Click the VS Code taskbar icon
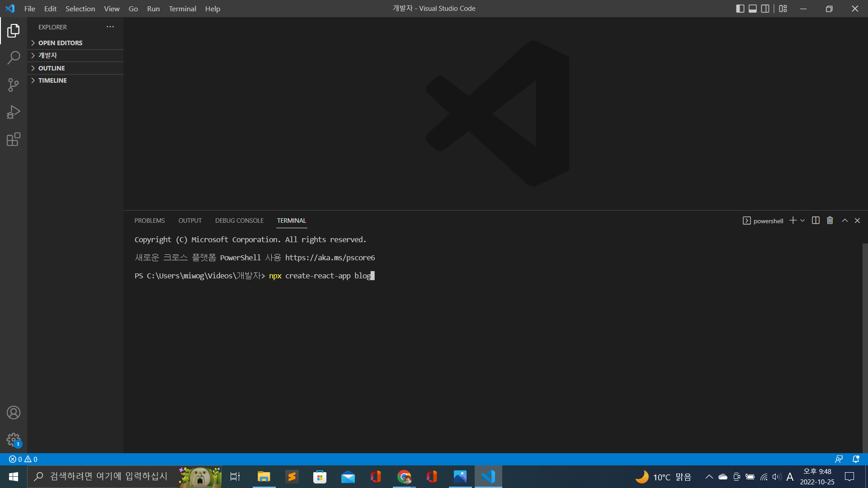The height and width of the screenshot is (488, 868). [x=488, y=477]
